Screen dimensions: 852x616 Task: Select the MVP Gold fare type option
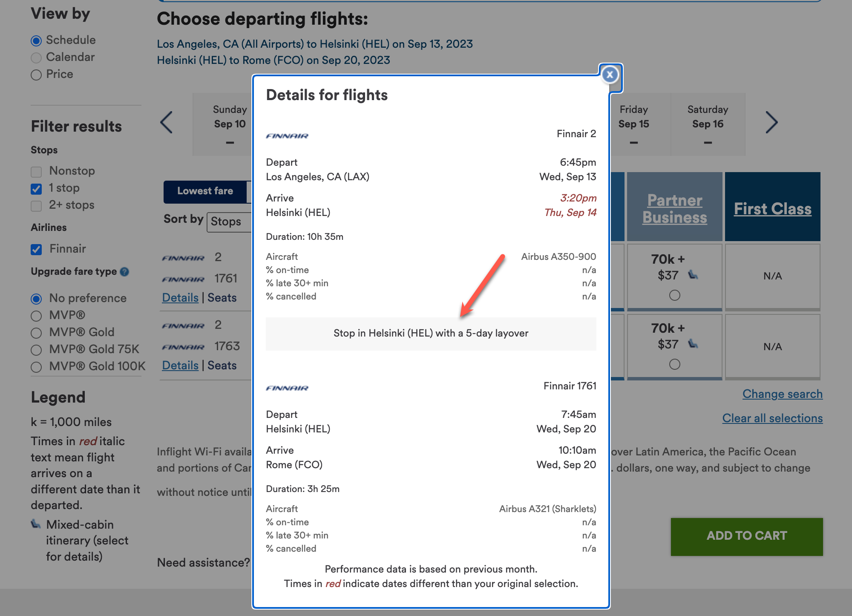pos(36,333)
